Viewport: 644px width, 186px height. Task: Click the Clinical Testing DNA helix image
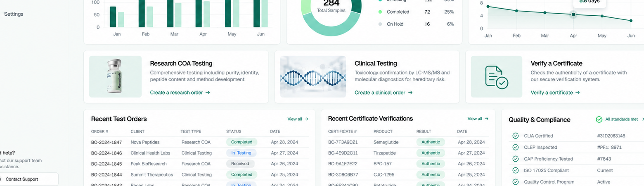click(313, 76)
